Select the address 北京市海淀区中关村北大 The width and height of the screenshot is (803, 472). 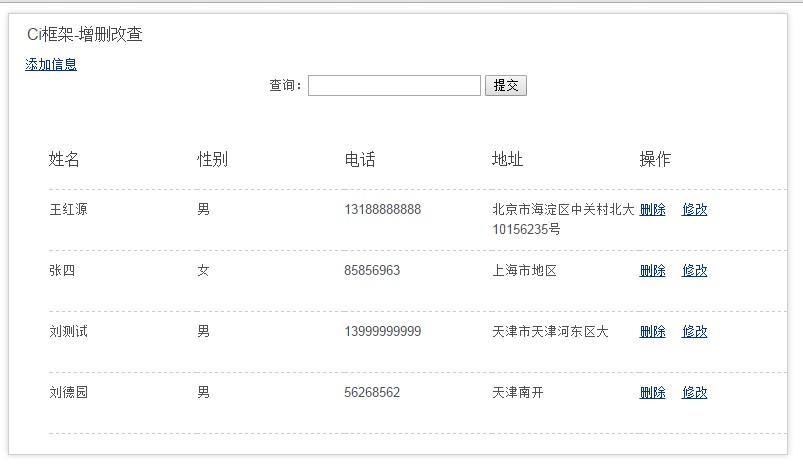pyautogui.click(x=563, y=209)
